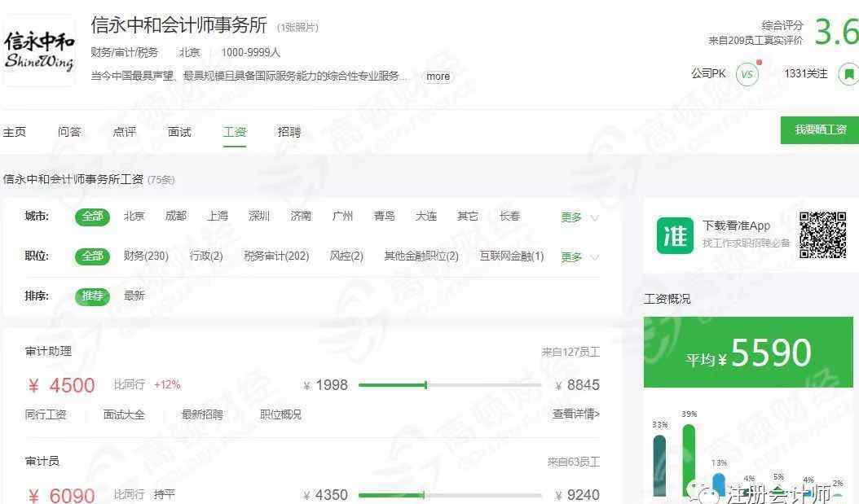Screen dimensions: 859x504
Task: Click the 来自127员工 text
Action: coord(570,353)
